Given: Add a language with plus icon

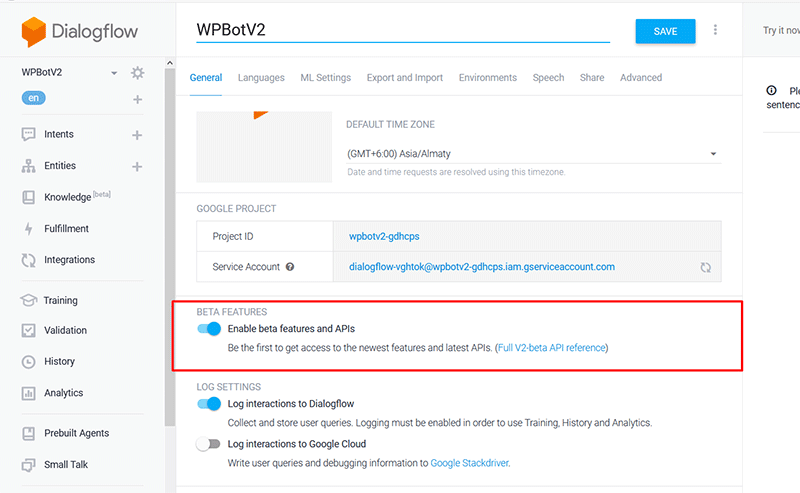Looking at the screenshot, I should tap(137, 99).
